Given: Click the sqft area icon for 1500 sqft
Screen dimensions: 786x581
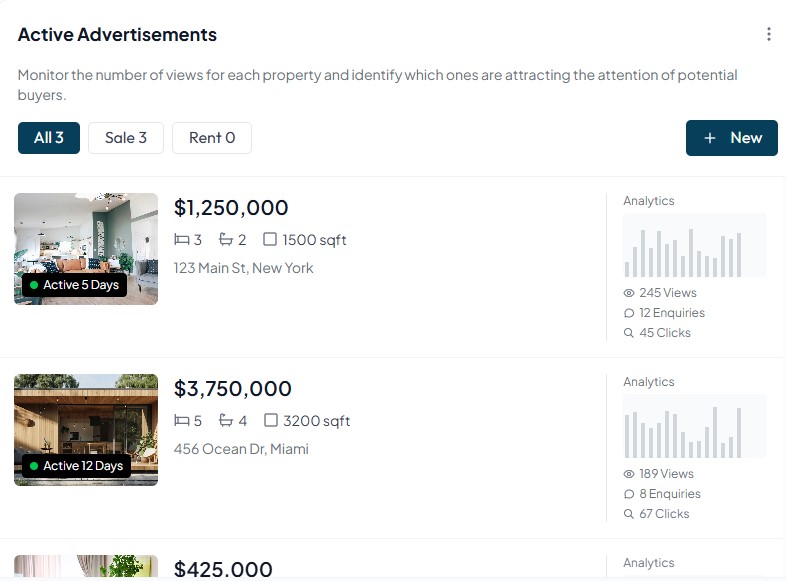Looking at the screenshot, I should pyautogui.click(x=270, y=240).
